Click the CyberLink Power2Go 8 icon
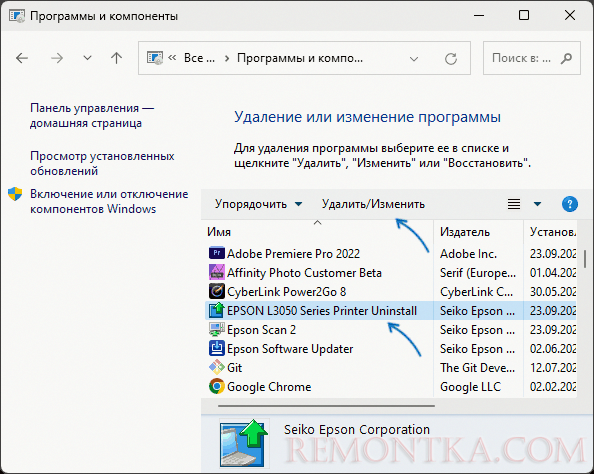 click(217, 291)
